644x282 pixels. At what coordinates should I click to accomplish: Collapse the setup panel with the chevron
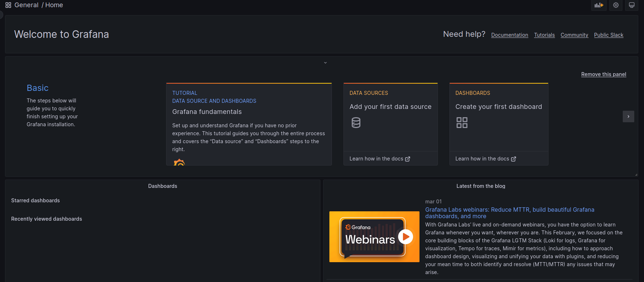pos(325,63)
